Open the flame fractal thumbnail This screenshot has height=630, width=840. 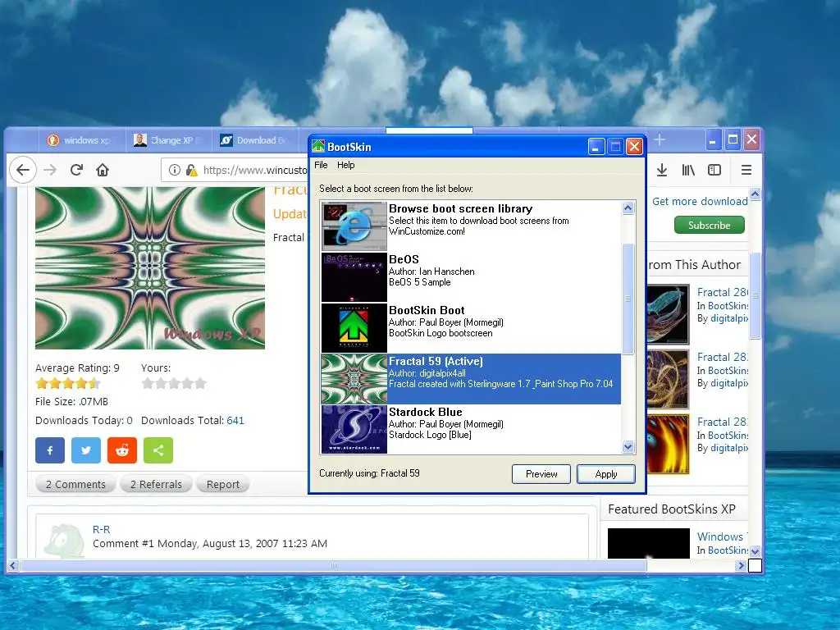[668, 444]
